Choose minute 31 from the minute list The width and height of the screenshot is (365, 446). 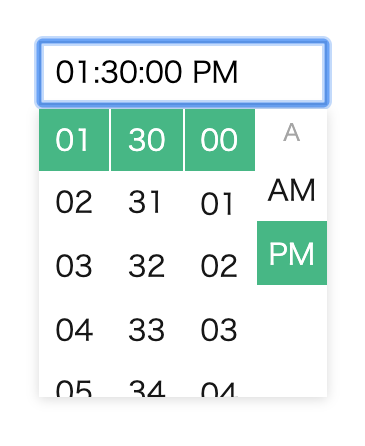[147, 202]
